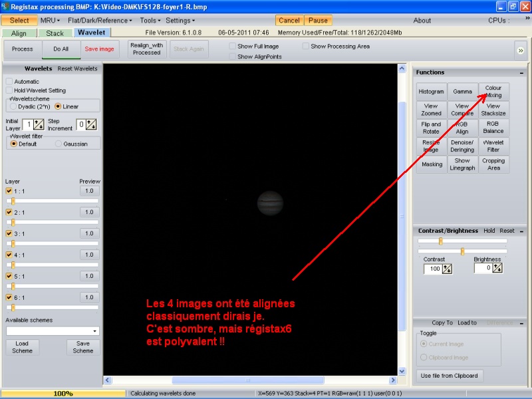Check the Show Full Image option
Viewport: 532px width, 399px height.
click(231, 46)
